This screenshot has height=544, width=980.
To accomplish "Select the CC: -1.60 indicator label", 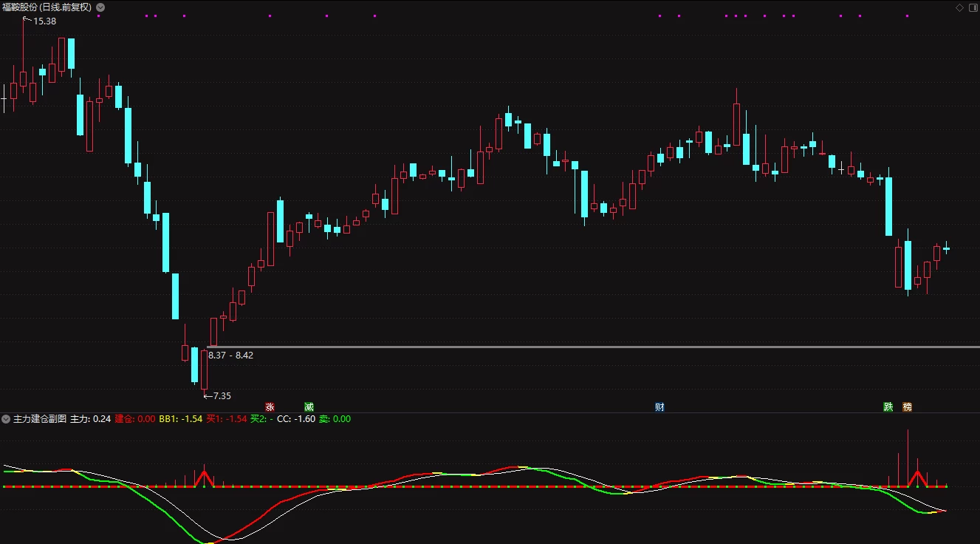I will tap(296, 419).
